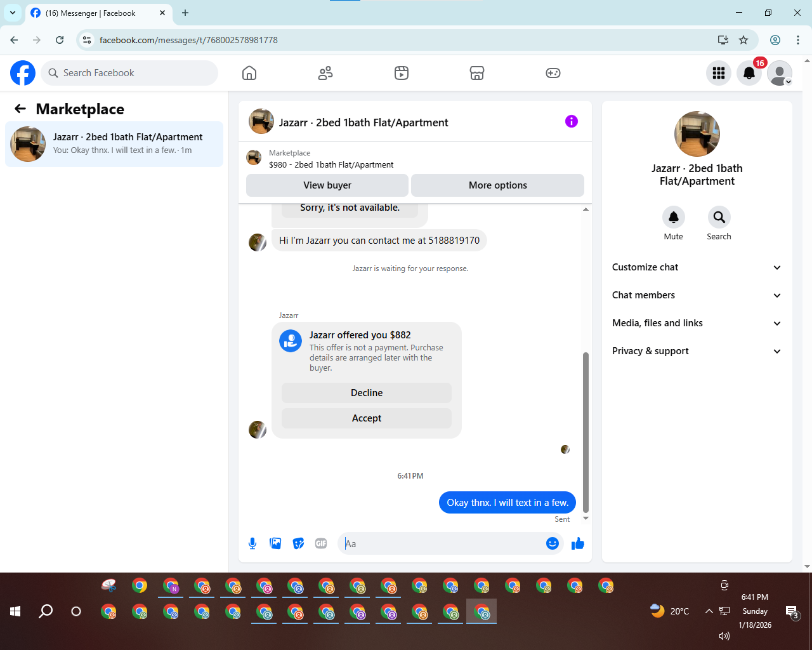Click the message with phone 5188819170
The width and height of the screenshot is (812, 650).
click(x=379, y=241)
